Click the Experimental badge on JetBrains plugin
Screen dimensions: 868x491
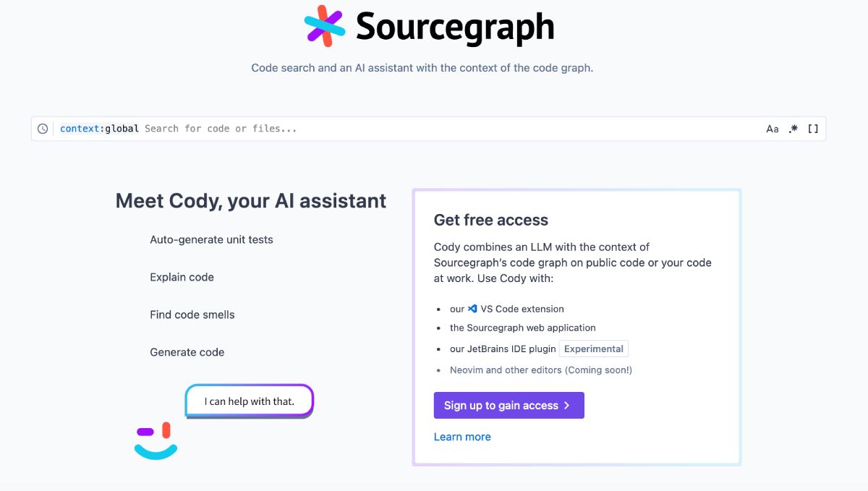(x=593, y=348)
